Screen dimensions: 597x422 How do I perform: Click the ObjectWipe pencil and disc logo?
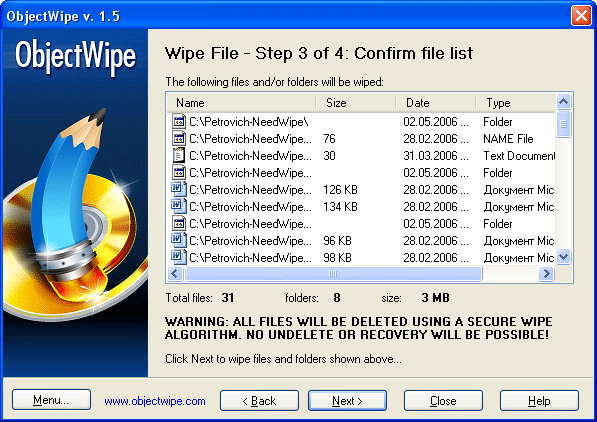[74, 213]
